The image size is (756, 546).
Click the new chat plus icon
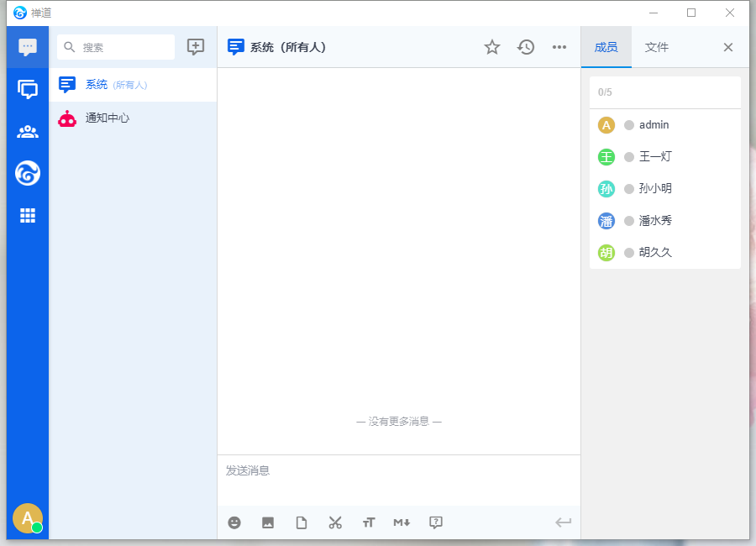pyautogui.click(x=196, y=47)
